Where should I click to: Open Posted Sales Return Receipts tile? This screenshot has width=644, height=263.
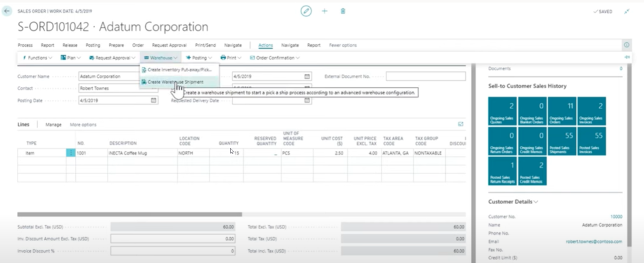coord(502,171)
